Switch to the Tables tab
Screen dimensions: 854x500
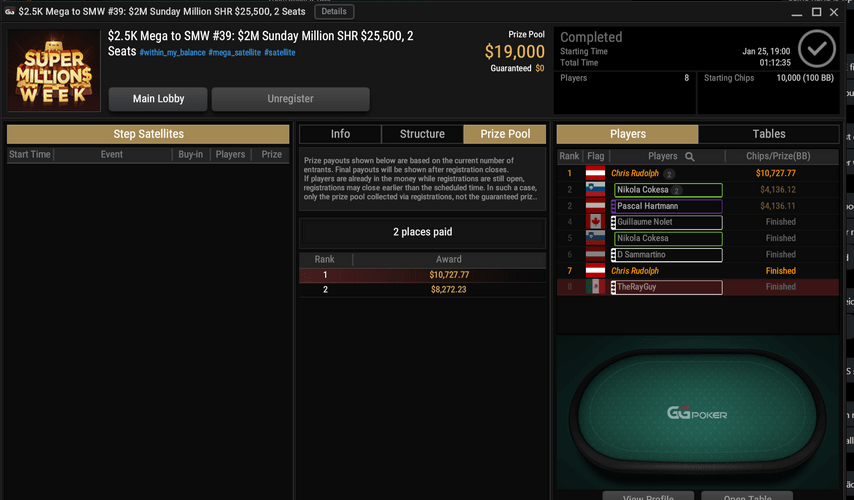point(768,134)
